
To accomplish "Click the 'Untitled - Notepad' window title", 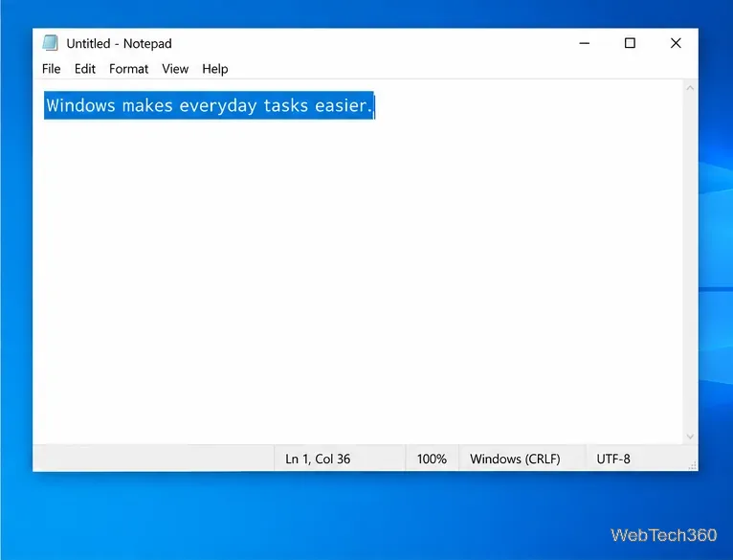I will tap(120, 43).
